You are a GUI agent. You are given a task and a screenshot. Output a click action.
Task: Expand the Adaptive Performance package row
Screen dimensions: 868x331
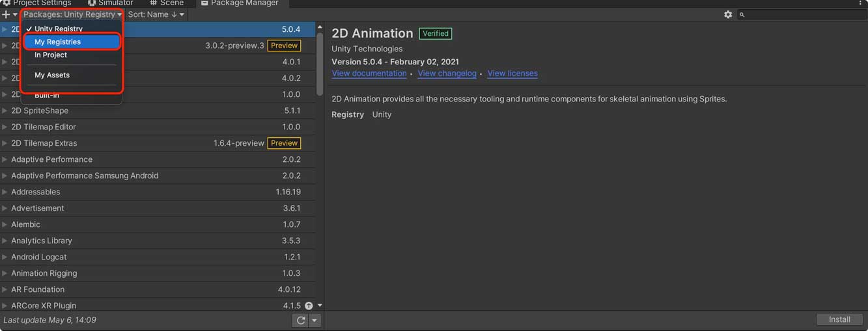coord(5,159)
